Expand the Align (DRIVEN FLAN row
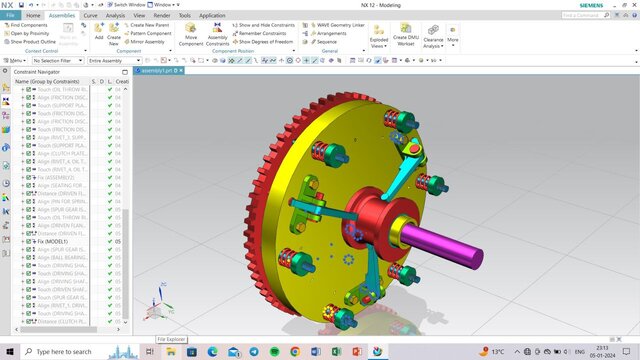This screenshot has height=360, width=640. pyautogui.click(x=23, y=226)
